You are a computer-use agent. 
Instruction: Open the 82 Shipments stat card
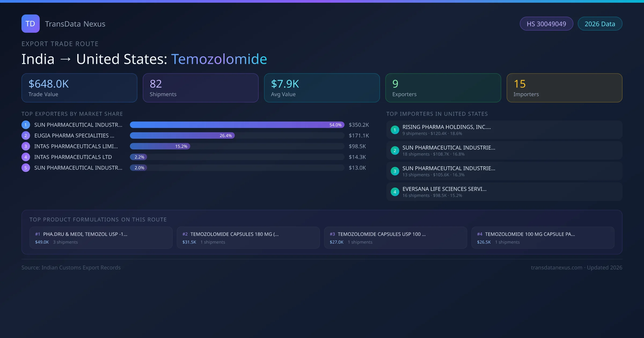pyautogui.click(x=200, y=88)
